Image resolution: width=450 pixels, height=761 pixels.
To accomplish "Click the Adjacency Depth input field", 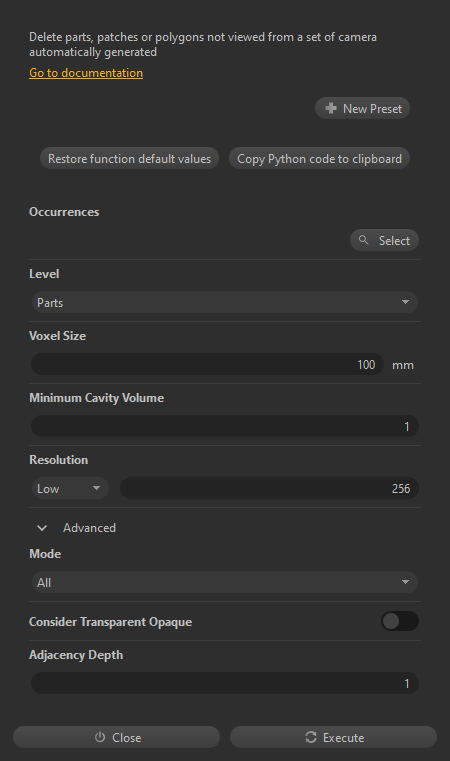I will coord(224,683).
